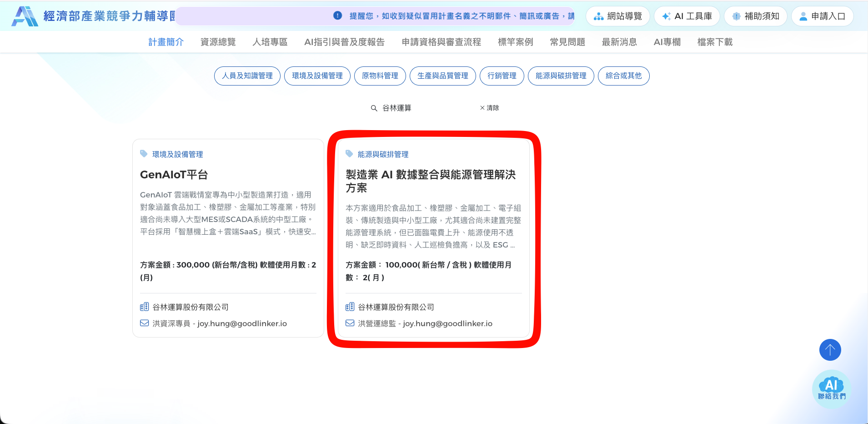Click the site logo icon

(x=25, y=16)
